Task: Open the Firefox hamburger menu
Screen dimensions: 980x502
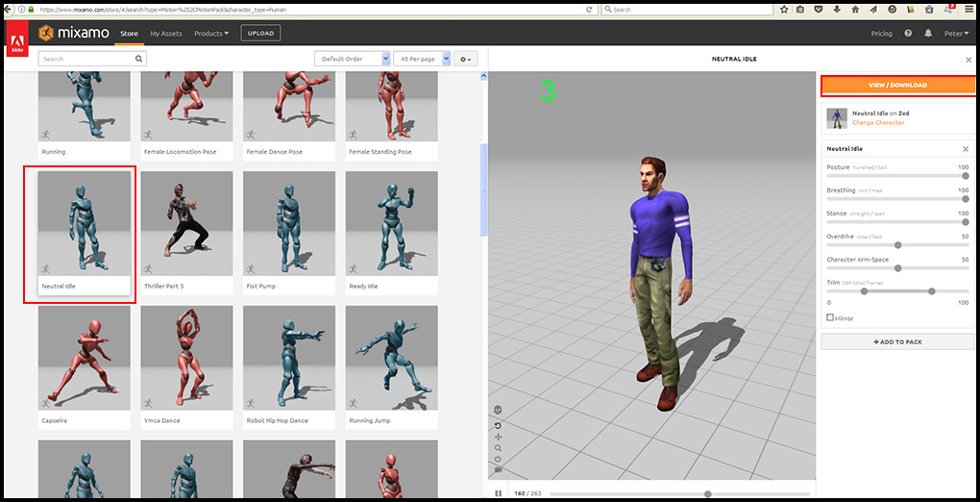Action: point(970,10)
